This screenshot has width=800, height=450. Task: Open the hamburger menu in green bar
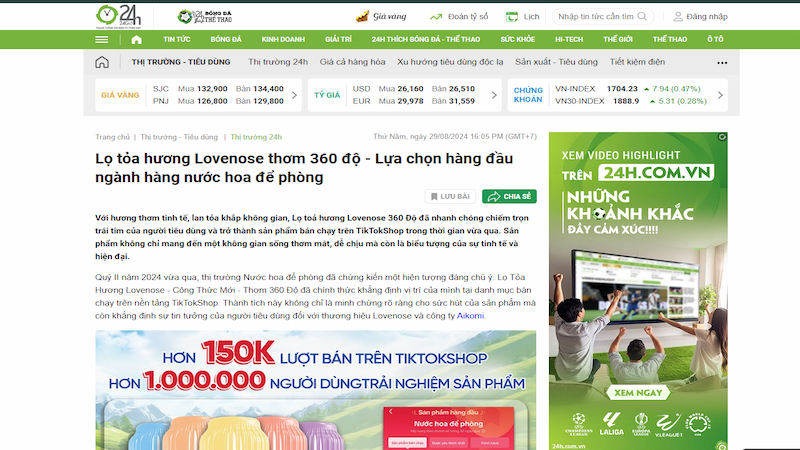(102, 39)
